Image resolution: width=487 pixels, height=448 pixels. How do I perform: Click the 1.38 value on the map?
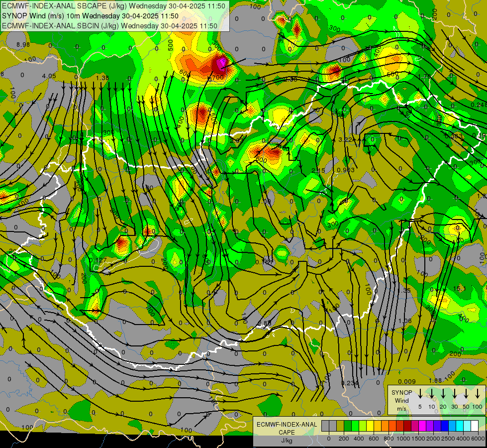click(102, 78)
